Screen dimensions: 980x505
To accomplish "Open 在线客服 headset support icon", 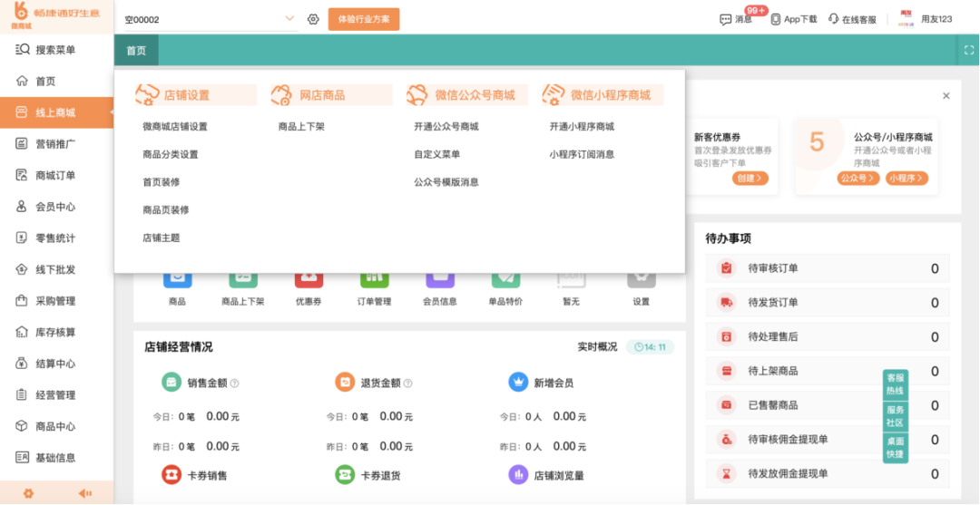I will [833, 19].
